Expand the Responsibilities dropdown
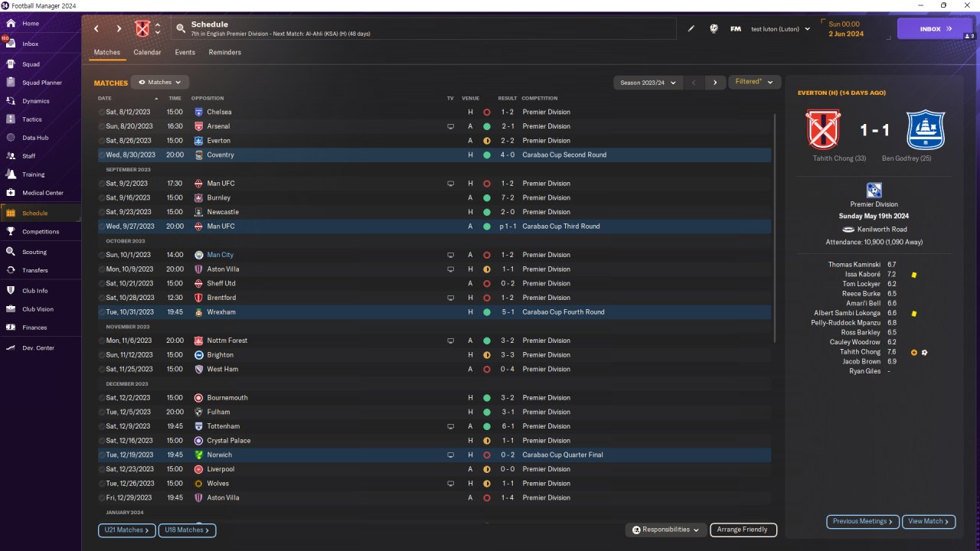 coord(666,530)
